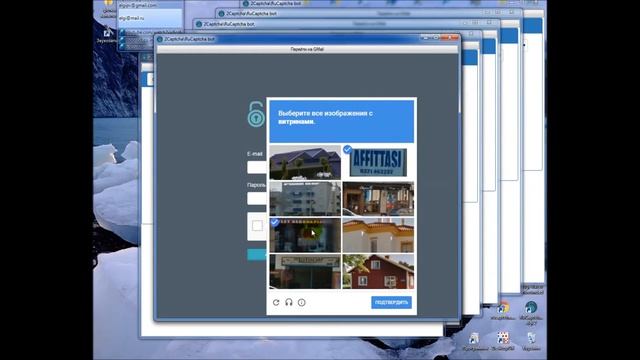Viewport: 640px width, 360px height.
Task: Switch to the audio captcha challenge
Action: (x=289, y=302)
